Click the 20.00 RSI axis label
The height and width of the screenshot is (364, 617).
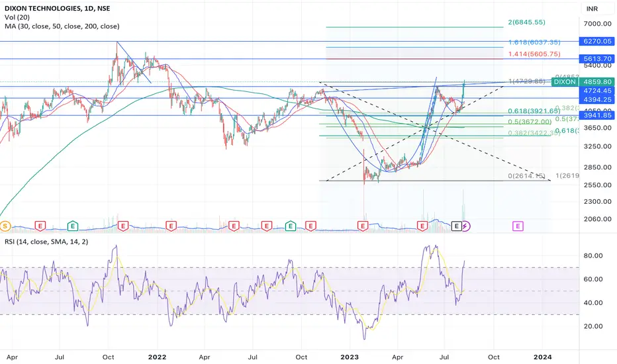[593, 326]
